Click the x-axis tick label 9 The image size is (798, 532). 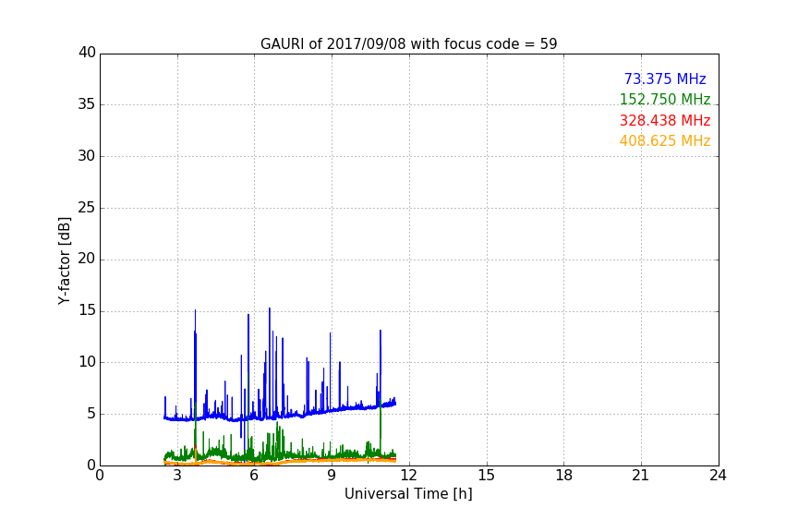(x=332, y=476)
